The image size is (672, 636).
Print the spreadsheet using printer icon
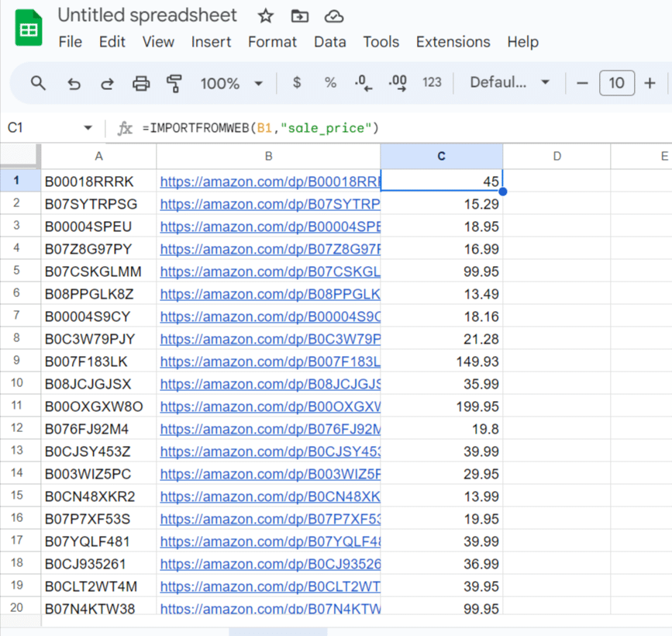coord(141,83)
